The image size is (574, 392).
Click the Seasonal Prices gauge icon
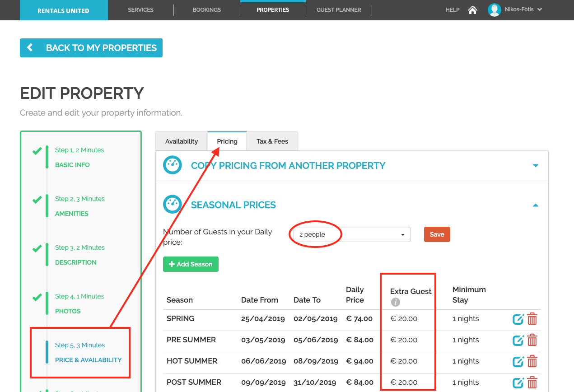click(x=173, y=205)
